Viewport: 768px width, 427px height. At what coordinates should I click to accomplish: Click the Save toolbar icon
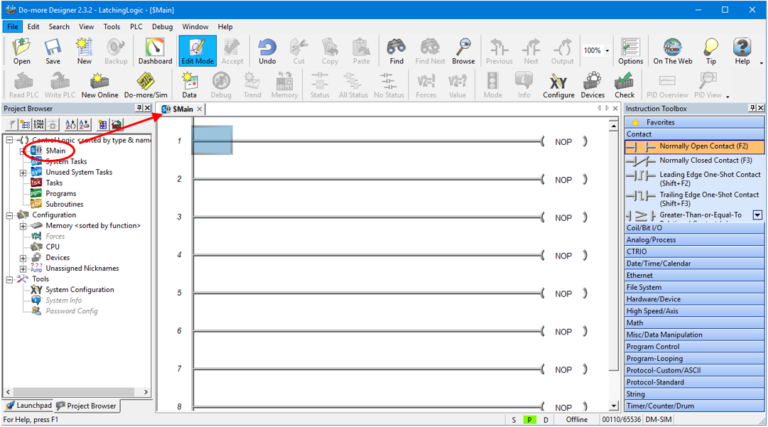pyautogui.click(x=53, y=51)
